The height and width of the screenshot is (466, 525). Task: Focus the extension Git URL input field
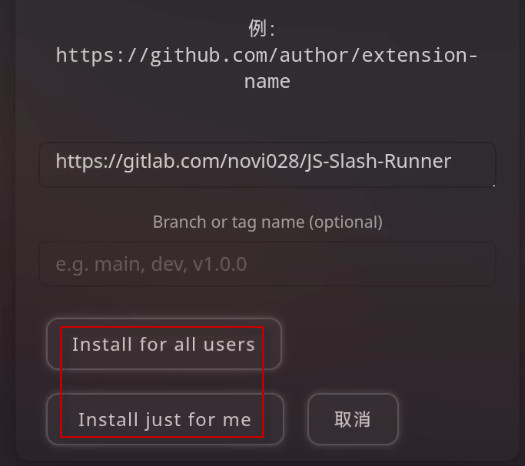[x=267, y=165]
